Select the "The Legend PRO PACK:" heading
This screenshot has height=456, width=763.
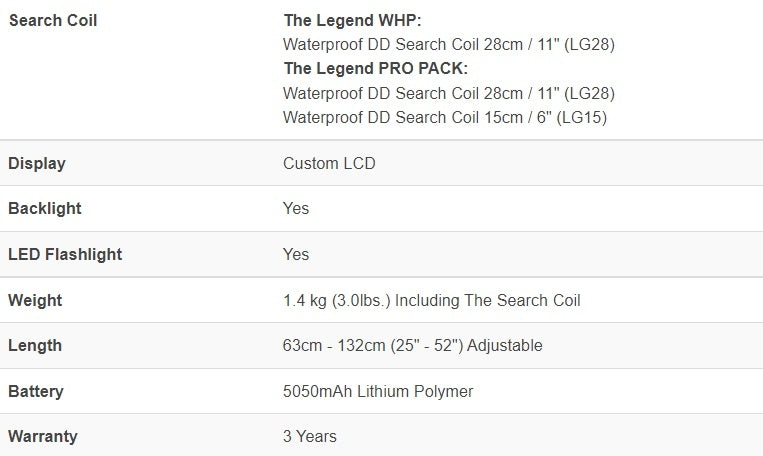376,69
